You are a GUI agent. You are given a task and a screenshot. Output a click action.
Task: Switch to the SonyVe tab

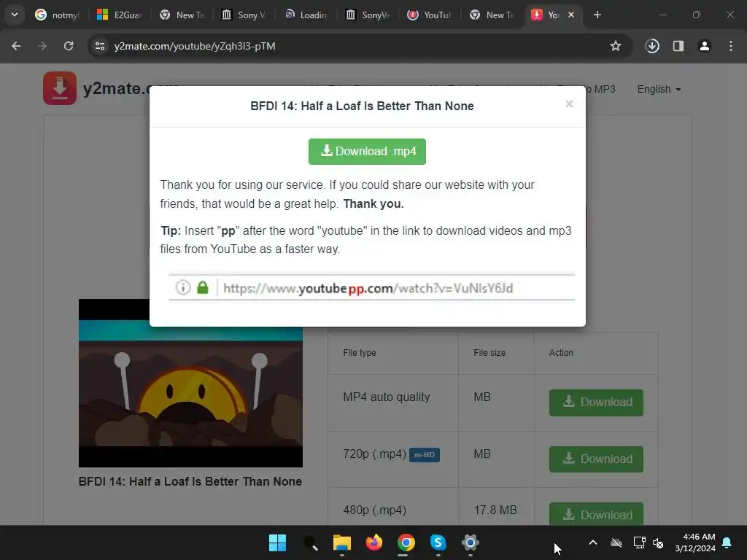point(368,15)
